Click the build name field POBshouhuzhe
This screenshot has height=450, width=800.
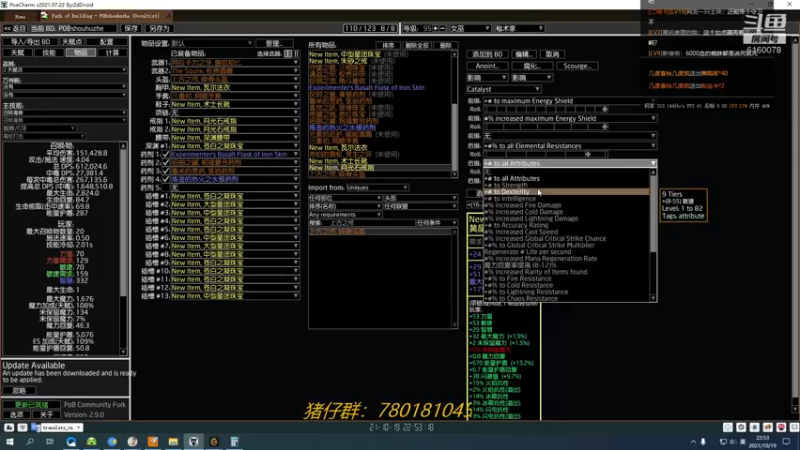[x=86, y=29]
